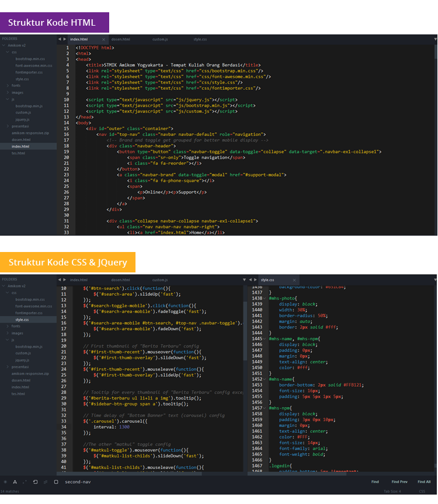The image size is (438, 504).
Task: Click next-tab arrow in bottom right pane
Action: 255,280
